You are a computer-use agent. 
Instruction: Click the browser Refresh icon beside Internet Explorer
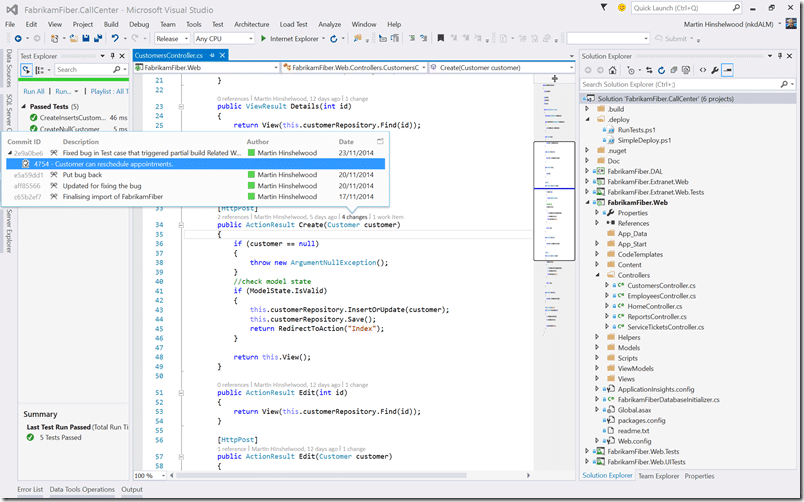point(334,38)
